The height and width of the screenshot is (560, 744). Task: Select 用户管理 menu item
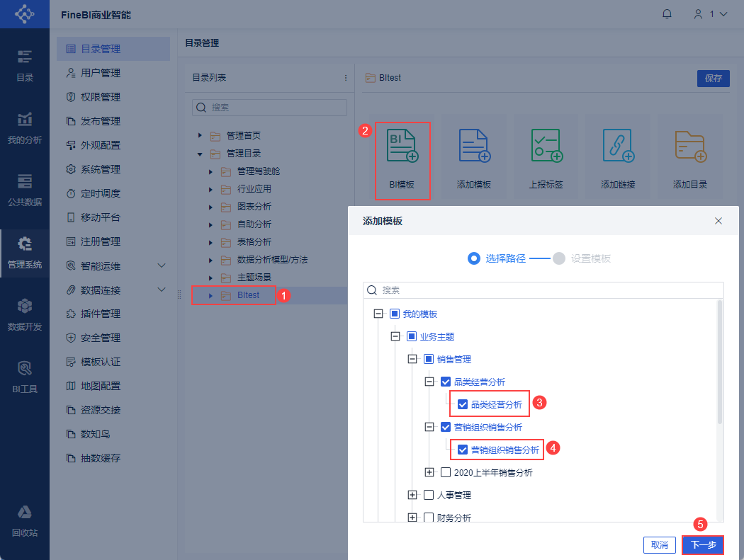pyautogui.click(x=113, y=73)
